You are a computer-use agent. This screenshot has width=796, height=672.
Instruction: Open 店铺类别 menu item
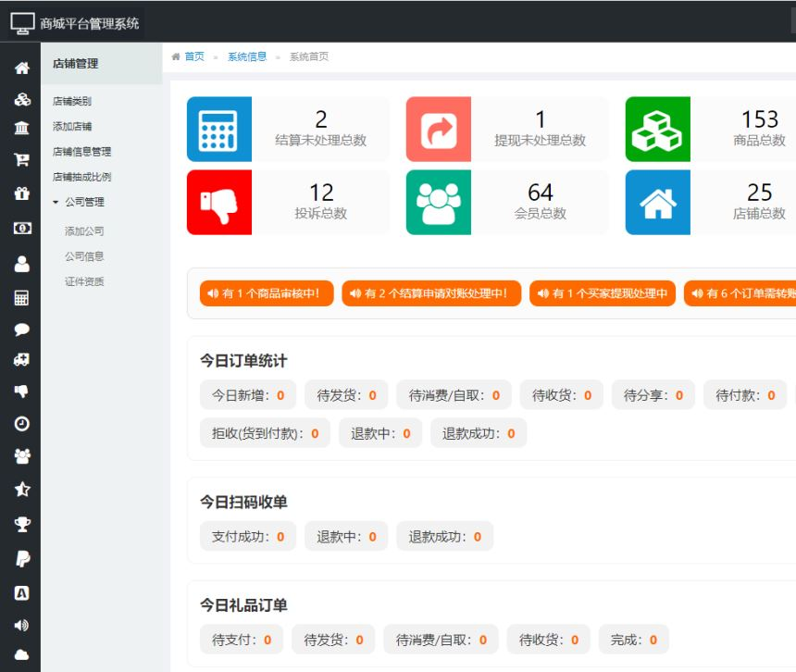coord(72,101)
